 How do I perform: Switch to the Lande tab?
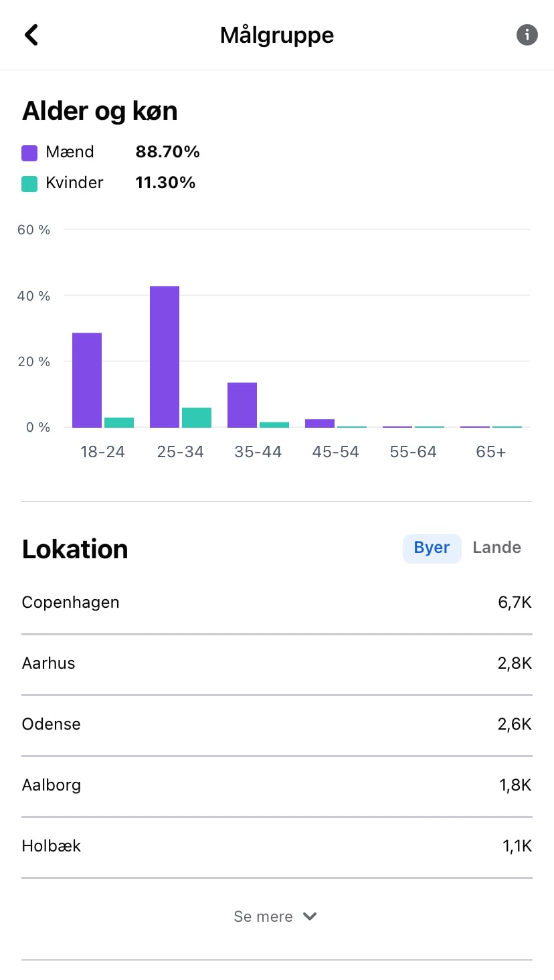[x=496, y=548]
